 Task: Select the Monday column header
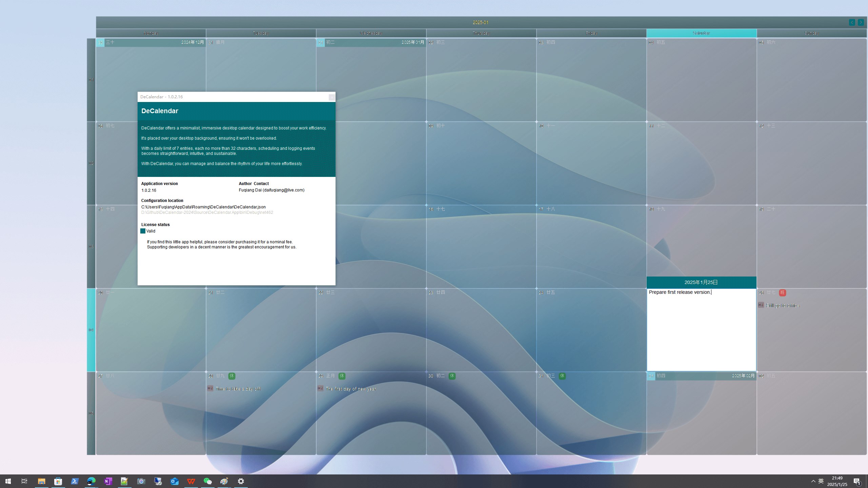(151, 33)
